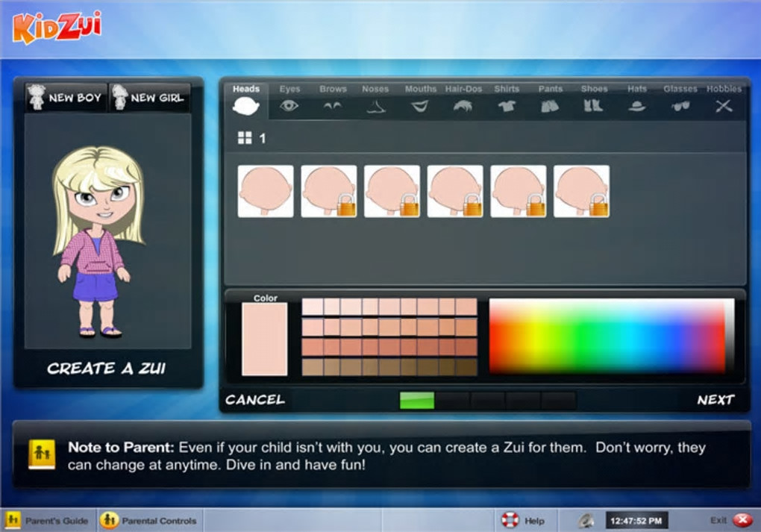
Task: Pick the top-right skin tone swatch
Action: tap(467, 307)
